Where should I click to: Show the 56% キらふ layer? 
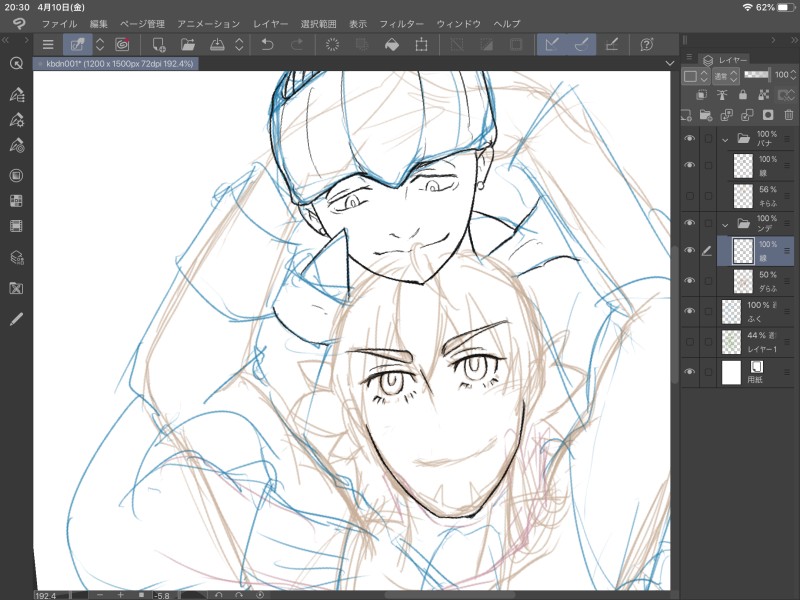click(x=690, y=196)
